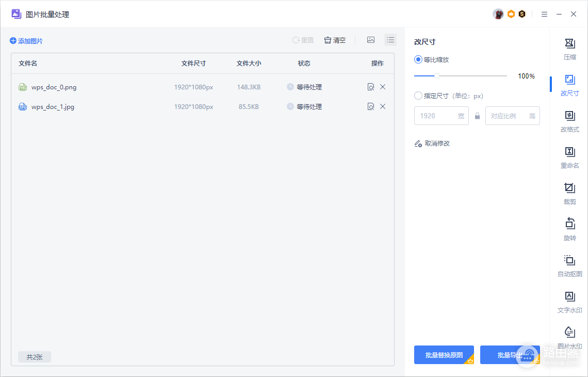The image size is (588, 377).
Task: Open the 改格式 format conversion tool
Action: (x=569, y=122)
